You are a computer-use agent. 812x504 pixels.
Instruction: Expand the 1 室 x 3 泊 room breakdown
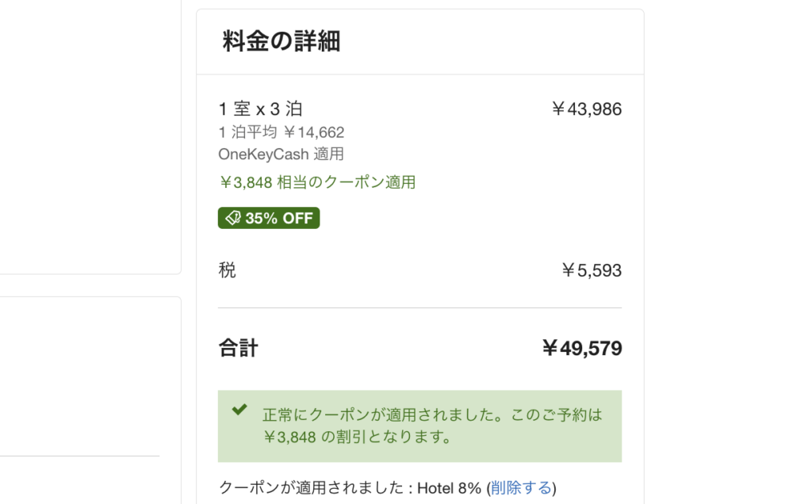tap(258, 109)
